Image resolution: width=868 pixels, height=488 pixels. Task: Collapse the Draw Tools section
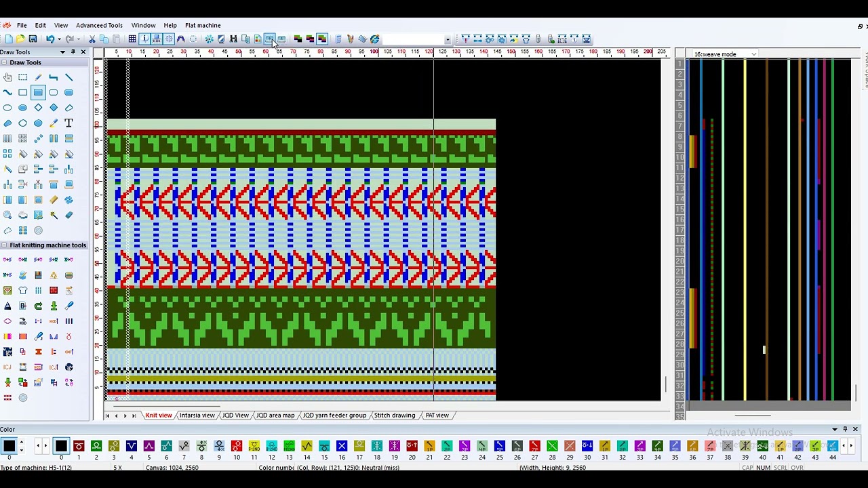[x=4, y=62]
